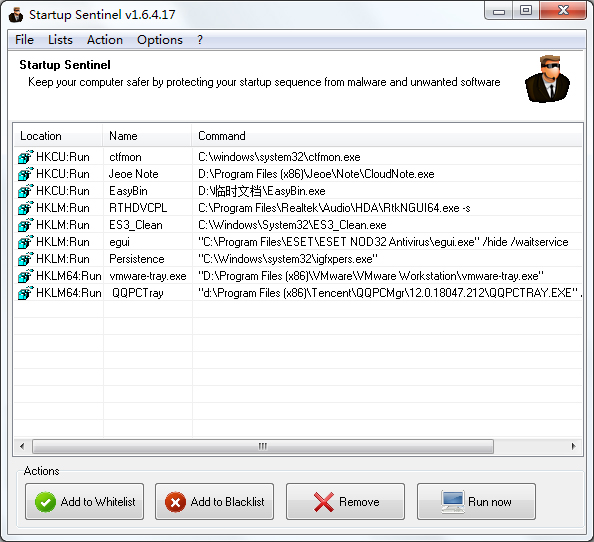Viewport: 594px width, 542px height.
Task: Click the sentinel agent logo in header
Action: (x=547, y=79)
